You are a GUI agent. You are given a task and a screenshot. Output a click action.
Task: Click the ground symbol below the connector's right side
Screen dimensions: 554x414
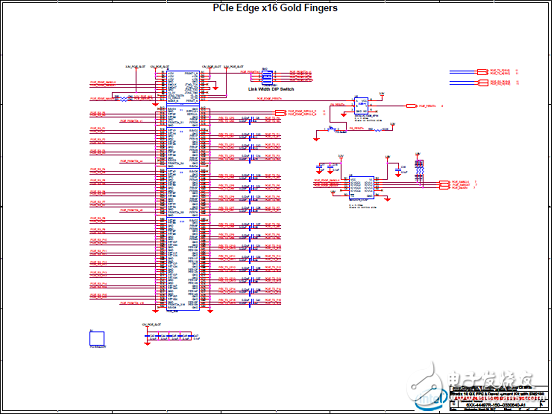[210, 311]
